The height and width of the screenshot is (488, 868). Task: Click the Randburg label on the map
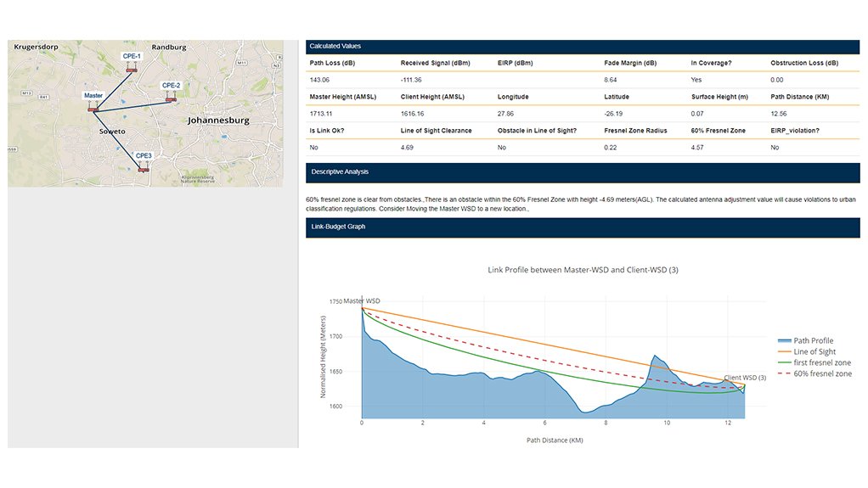coord(169,47)
